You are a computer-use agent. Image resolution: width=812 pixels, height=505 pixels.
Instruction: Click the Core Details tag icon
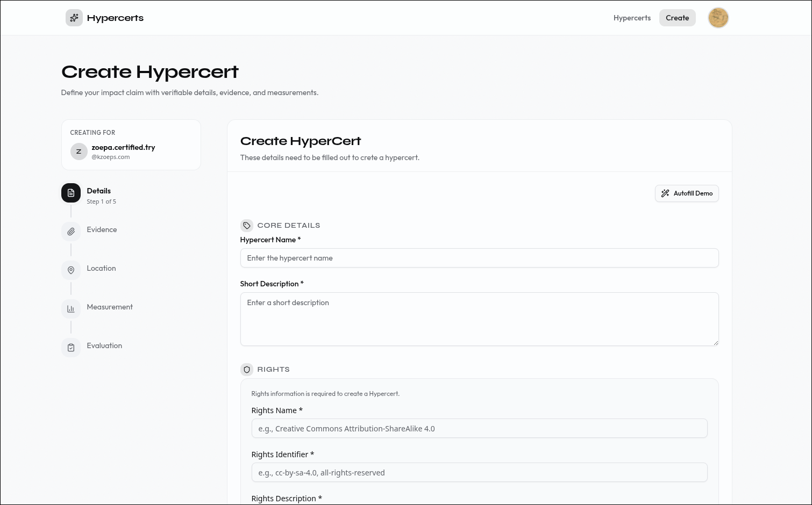tap(247, 226)
